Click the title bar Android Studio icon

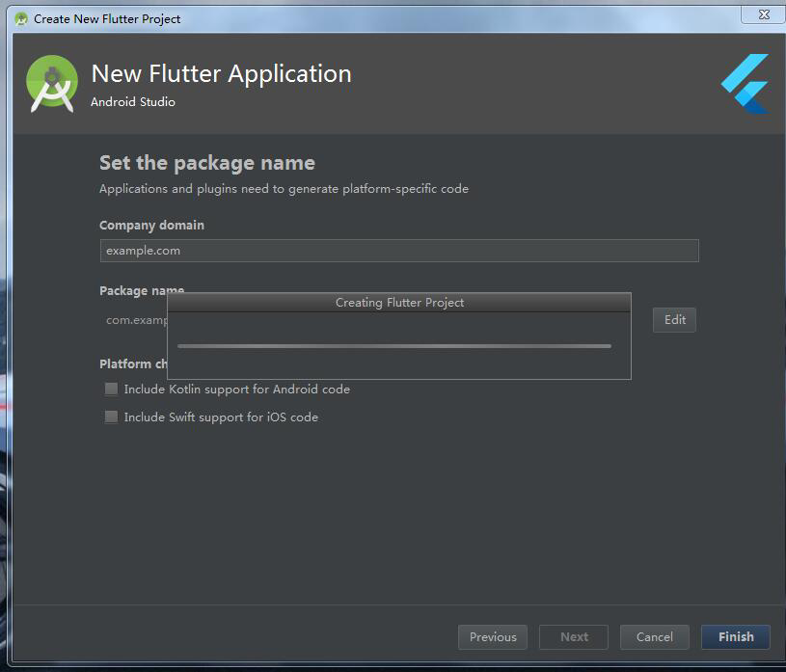[x=21, y=19]
